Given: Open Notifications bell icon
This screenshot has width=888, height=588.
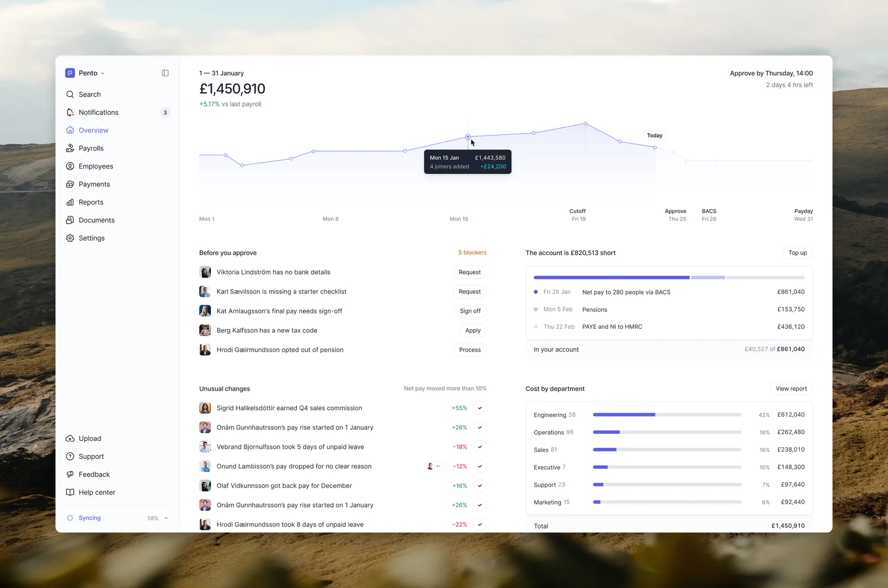Looking at the screenshot, I should coord(70,113).
